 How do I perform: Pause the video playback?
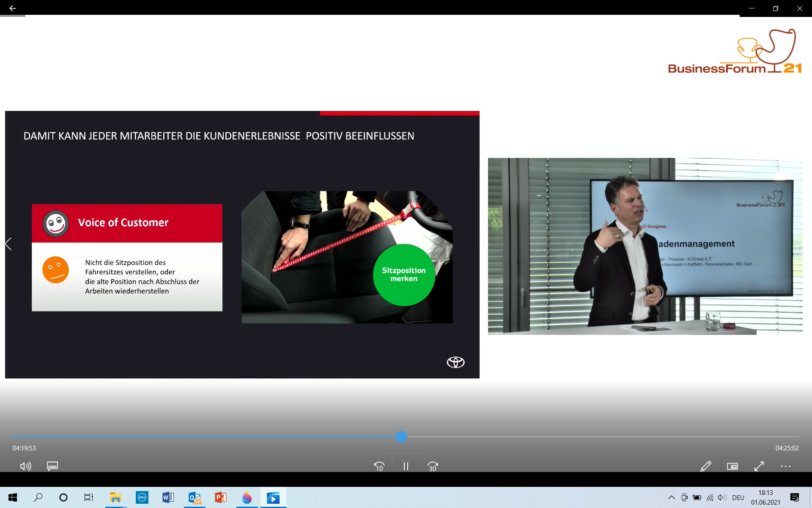406,466
